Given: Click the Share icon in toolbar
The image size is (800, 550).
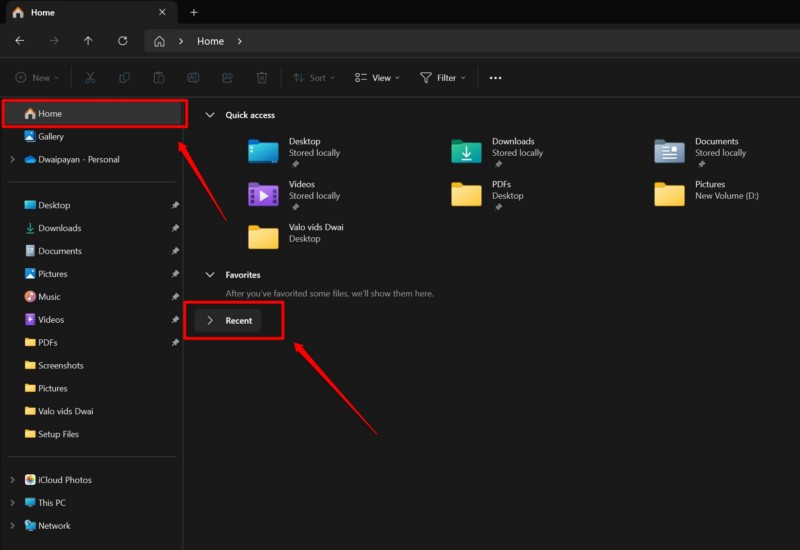Looking at the screenshot, I should tap(227, 77).
